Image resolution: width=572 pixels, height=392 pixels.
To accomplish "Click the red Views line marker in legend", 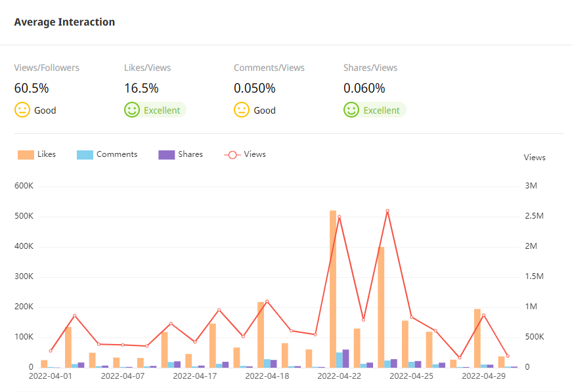I will point(232,155).
